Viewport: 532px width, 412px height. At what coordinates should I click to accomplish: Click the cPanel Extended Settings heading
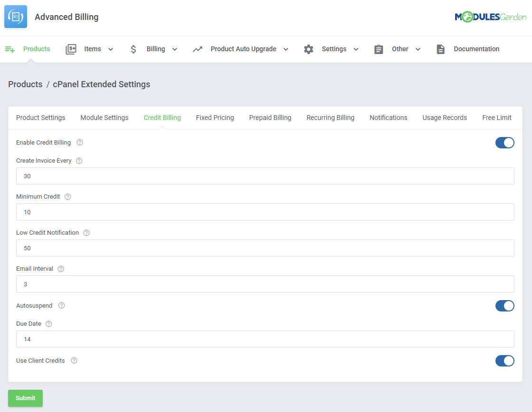point(102,84)
